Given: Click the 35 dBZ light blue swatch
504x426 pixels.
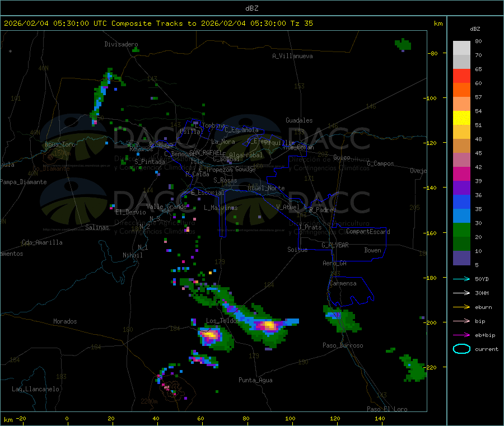Looking at the screenshot, I should click(x=461, y=216).
